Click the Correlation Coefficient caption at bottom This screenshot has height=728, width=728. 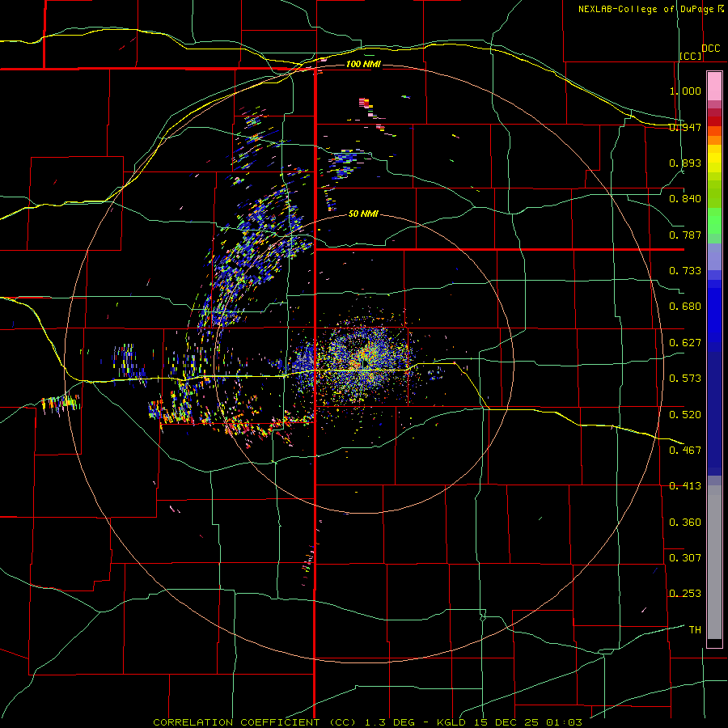(367, 722)
